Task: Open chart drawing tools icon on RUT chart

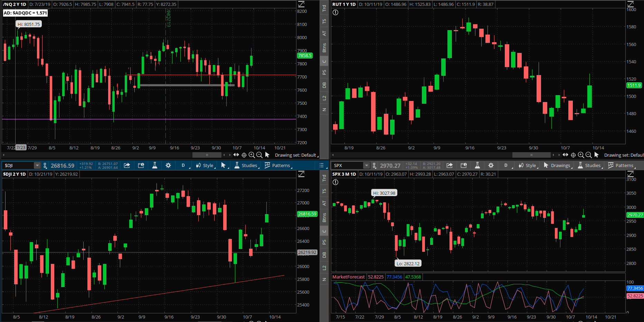Action: click(x=631, y=4)
